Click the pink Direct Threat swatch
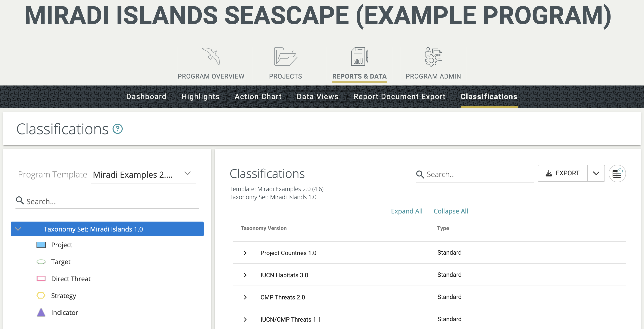The width and height of the screenshot is (644, 329). (41, 278)
